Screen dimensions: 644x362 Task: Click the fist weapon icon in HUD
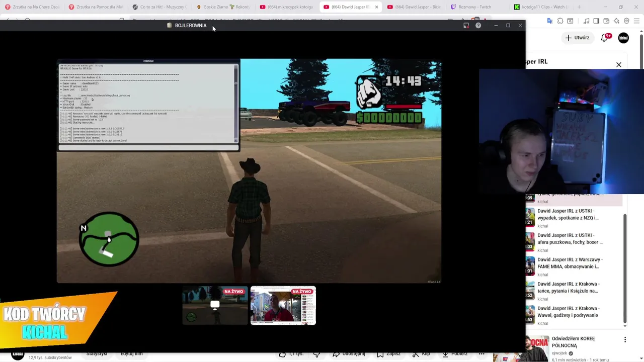[369, 93]
